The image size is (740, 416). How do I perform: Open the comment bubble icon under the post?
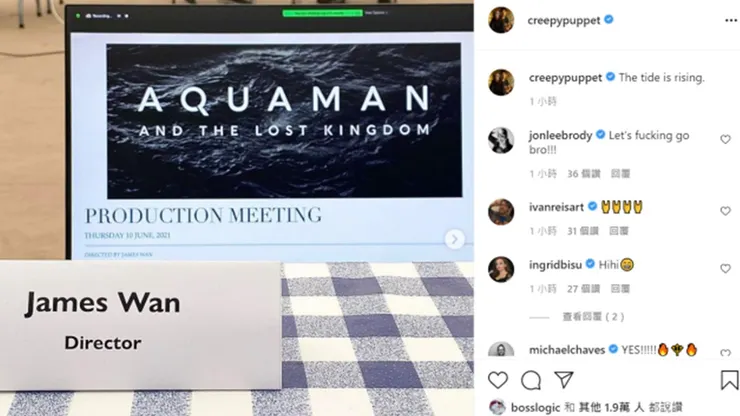(531, 380)
